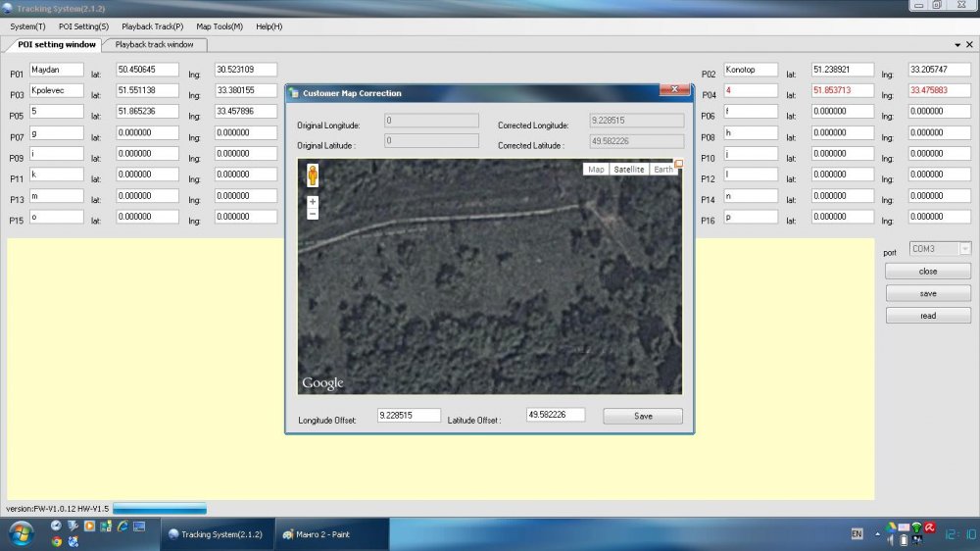Switch map view to Map
Viewport: 980px width, 551px height.
coord(596,170)
